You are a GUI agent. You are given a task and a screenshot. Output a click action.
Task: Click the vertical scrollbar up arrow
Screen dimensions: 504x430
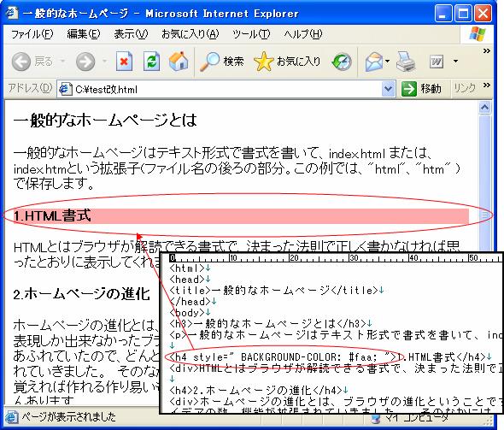484,107
